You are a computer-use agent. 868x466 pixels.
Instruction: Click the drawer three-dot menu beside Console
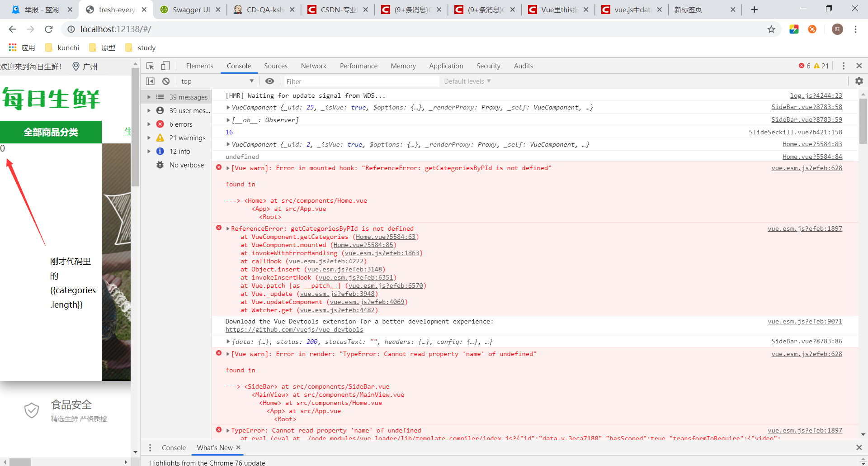[x=150, y=447]
